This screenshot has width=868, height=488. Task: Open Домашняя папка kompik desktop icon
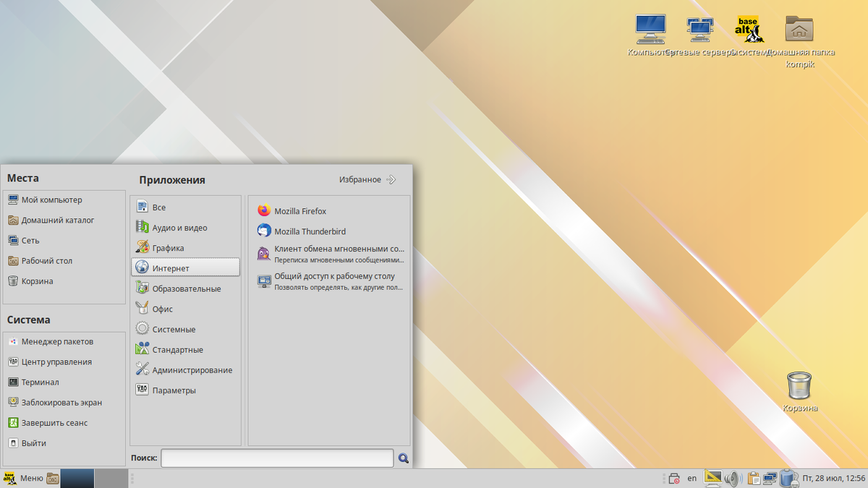[x=799, y=40]
